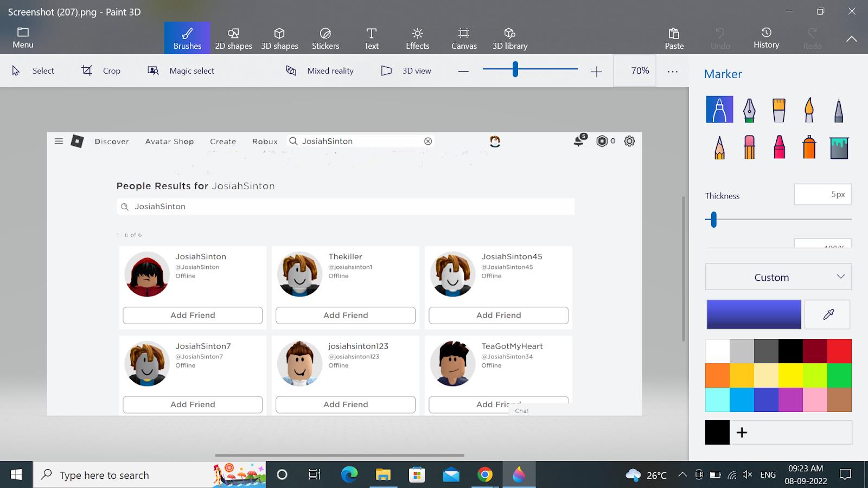Activate Magic select
The height and width of the screenshot is (488, 868).
point(181,70)
